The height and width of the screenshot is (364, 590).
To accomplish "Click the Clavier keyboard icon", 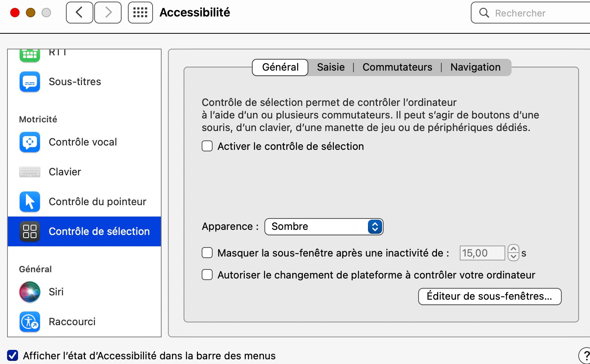I will [30, 172].
